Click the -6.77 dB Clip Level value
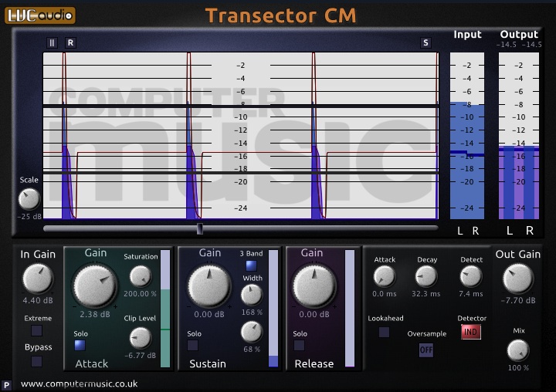 tap(140, 356)
